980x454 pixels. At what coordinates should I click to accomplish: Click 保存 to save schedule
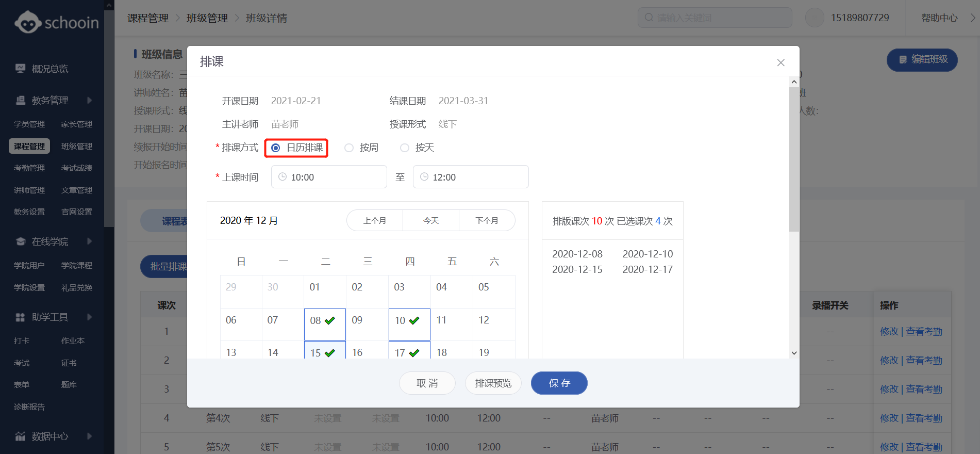559,383
